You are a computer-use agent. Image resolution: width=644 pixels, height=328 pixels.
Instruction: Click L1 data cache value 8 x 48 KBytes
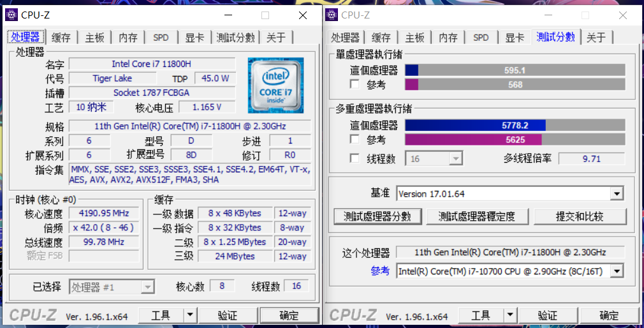[235, 213]
